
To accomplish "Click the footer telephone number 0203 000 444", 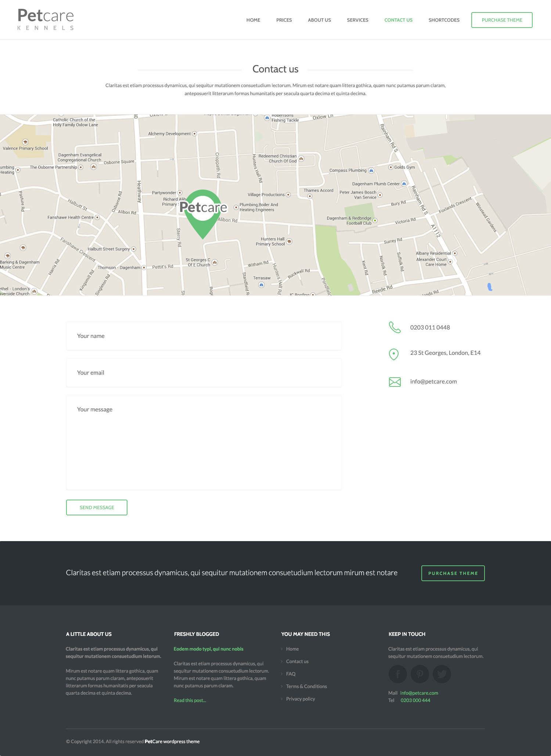I will 415,700.
